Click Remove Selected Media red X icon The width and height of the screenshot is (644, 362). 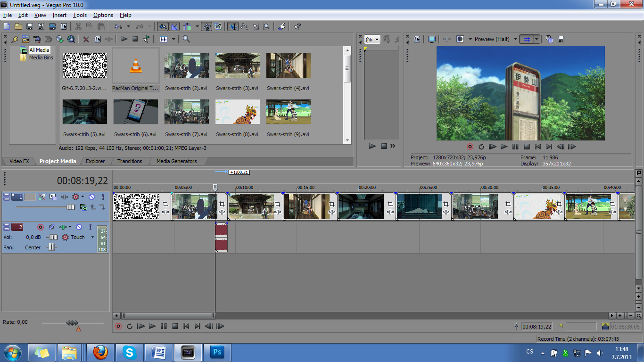[86, 39]
